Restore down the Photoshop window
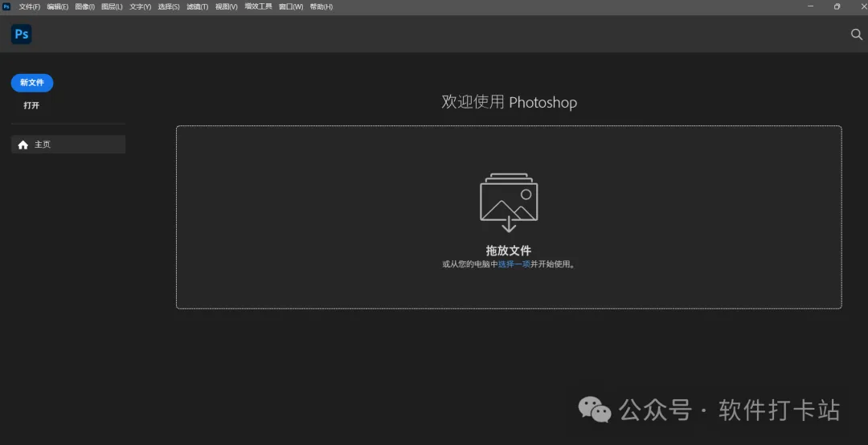Screen dimensions: 868x445 [x=837, y=6]
